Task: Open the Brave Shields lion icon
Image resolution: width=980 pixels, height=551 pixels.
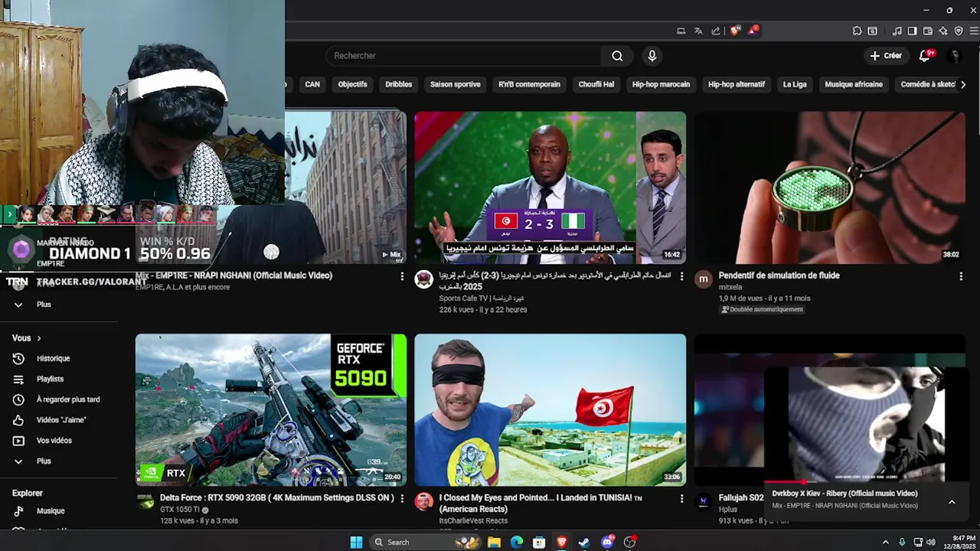Action: [x=735, y=31]
